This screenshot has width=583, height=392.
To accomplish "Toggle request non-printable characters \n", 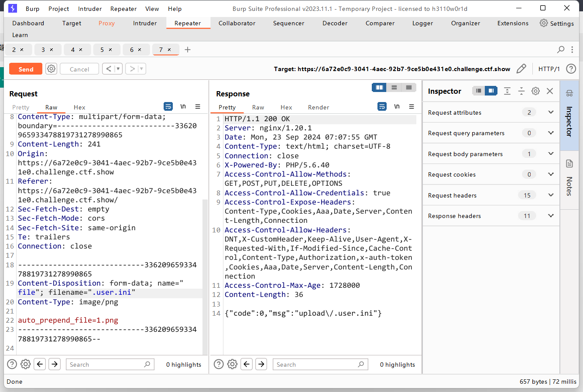I will [x=183, y=106].
